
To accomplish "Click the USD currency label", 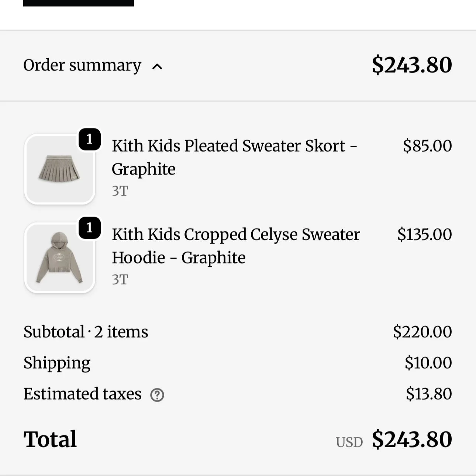I will pos(349,442).
